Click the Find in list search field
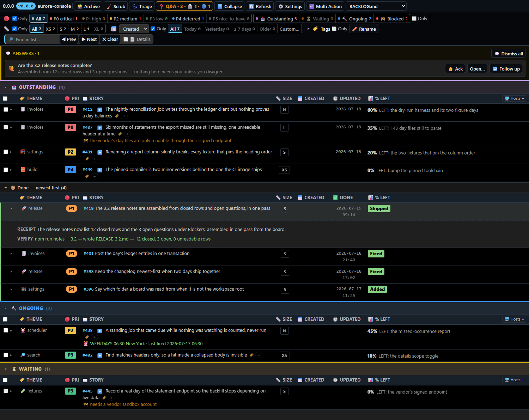 [x=32, y=39]
